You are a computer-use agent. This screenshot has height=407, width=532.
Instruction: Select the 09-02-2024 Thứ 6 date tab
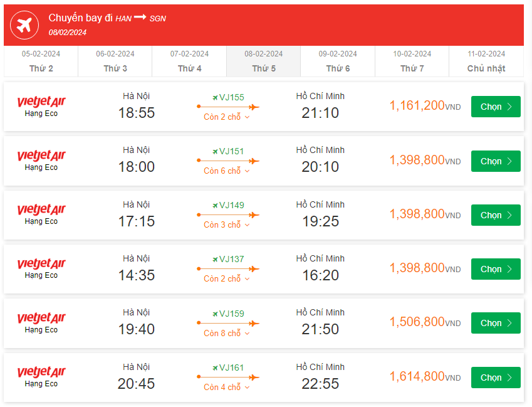[x=338, y=61]
